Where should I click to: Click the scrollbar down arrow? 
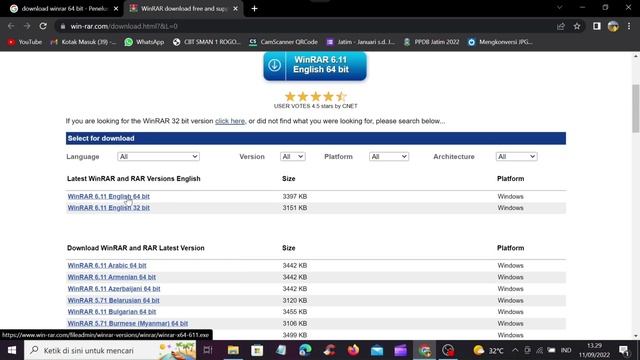636,336
